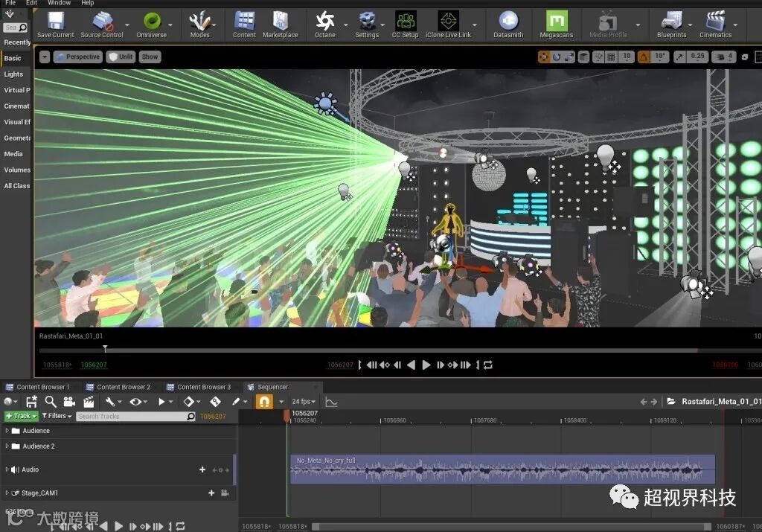Toggle looping in viewport transport controls
762x532 pixels.
coord(488,365)
